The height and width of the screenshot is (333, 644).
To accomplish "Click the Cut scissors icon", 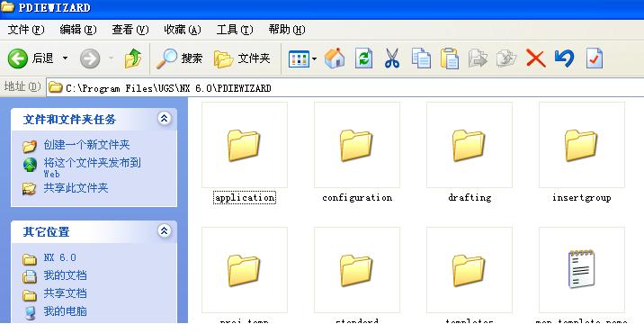I will pos(392,58).
